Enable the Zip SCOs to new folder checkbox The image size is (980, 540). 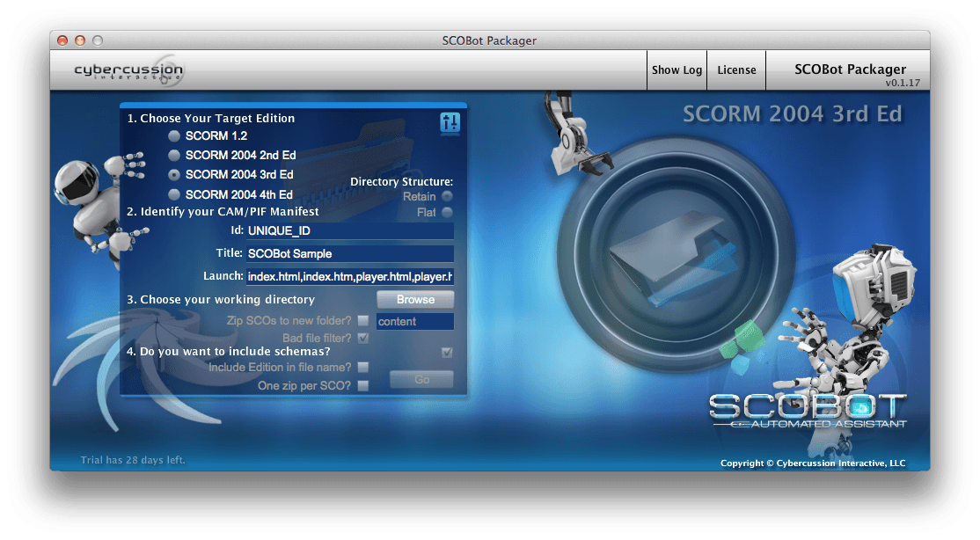coord(363,321)
